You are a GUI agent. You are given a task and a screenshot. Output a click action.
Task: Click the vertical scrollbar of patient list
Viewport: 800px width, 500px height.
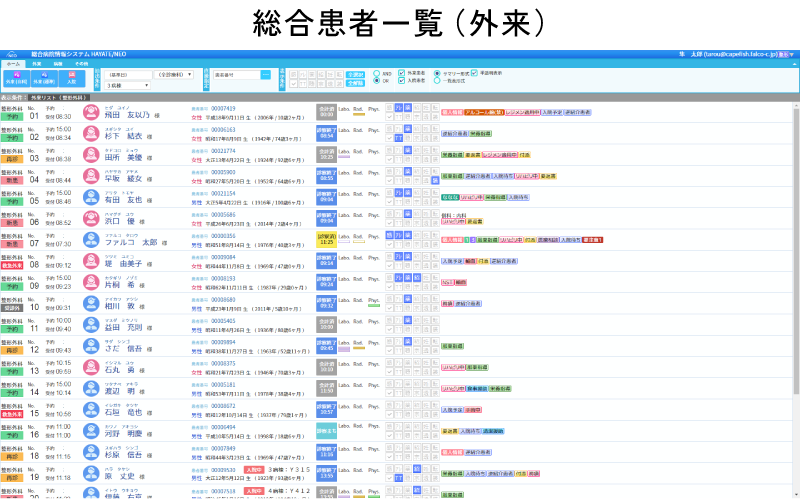(796, 250)
